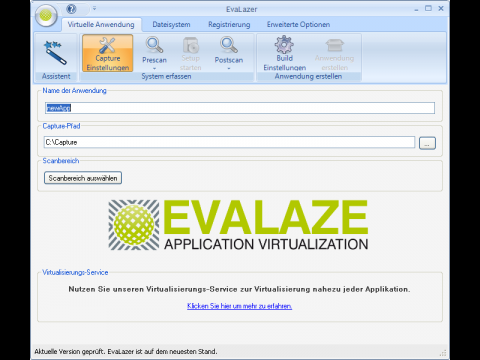Viewport: 480px width, 360px height.
Task: Click the Assistent group label
Action: tap(56, 76)
